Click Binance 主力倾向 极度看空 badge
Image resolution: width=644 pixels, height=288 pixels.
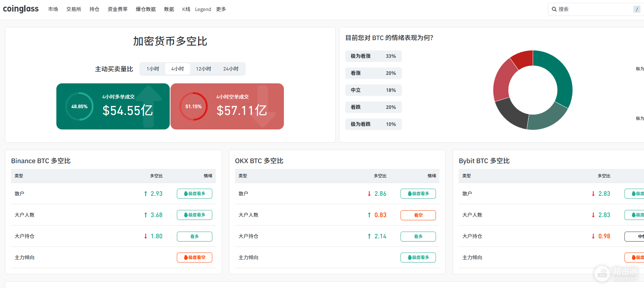coord(195,257)
